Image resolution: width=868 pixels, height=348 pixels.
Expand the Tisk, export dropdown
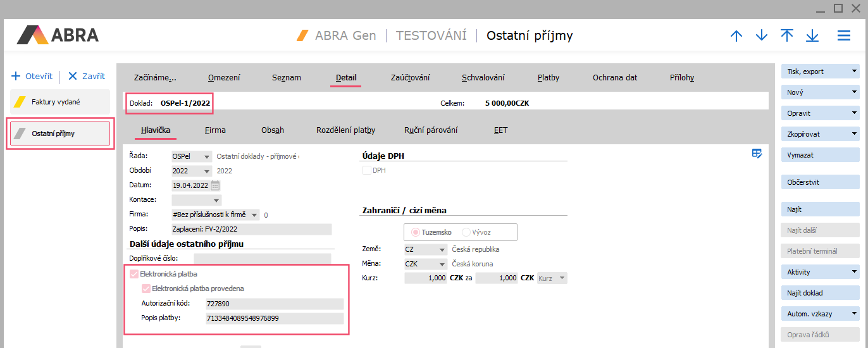[x=854, y=71]
